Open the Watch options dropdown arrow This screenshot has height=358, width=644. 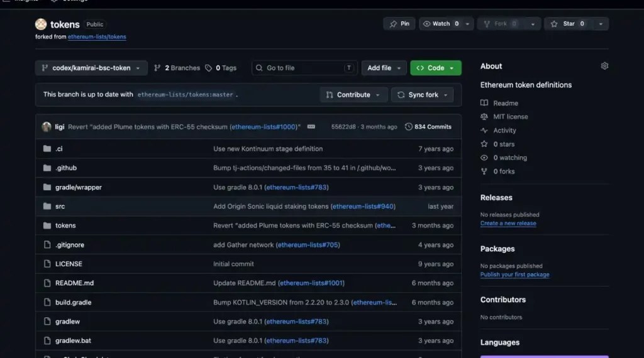tap(467, 24)
